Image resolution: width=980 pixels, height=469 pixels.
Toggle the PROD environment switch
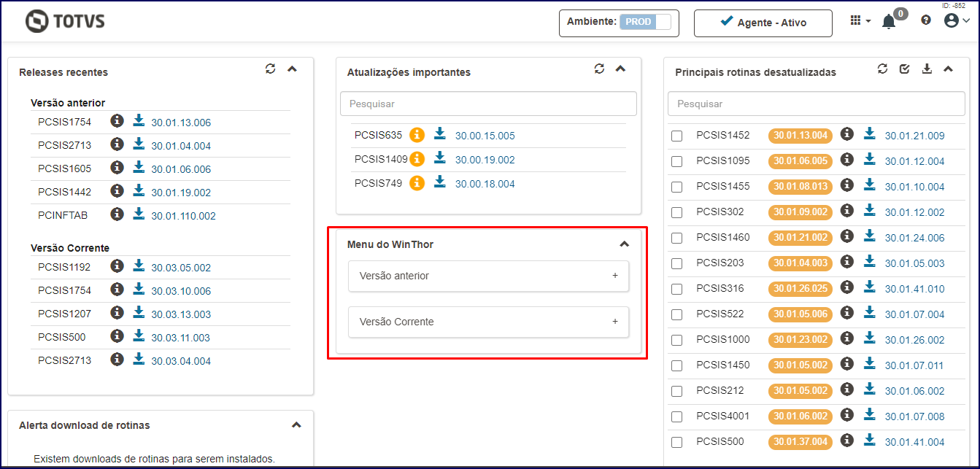coord(645,22)
